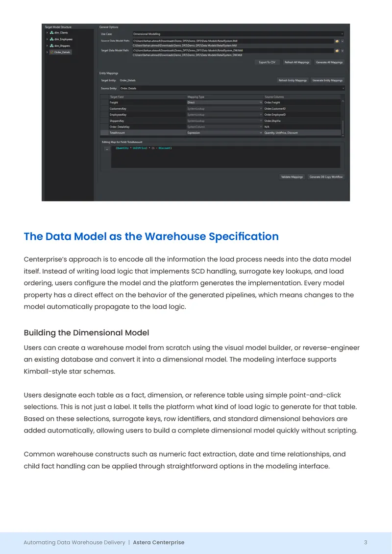Click the Validate Mappings button
Image resolution: width=392 pixels, height=554 pixels.
[292, 176]
